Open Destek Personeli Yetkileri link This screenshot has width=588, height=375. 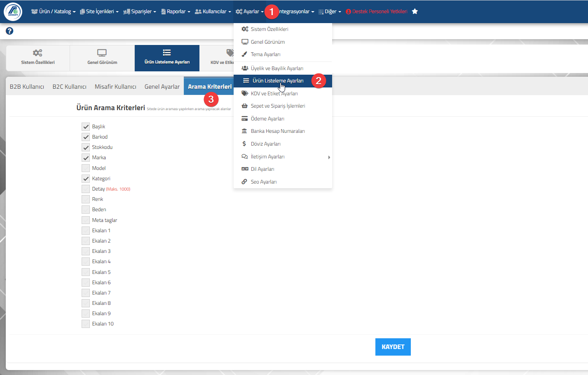coord(377,12)
